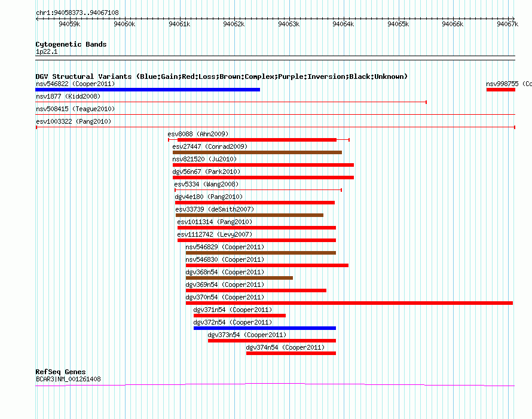Image resolution: width=532 pixels, height=419 pixels.
Task: Open the dgv370n54 (Cooper2011) variant
Action: coord(225,297)
